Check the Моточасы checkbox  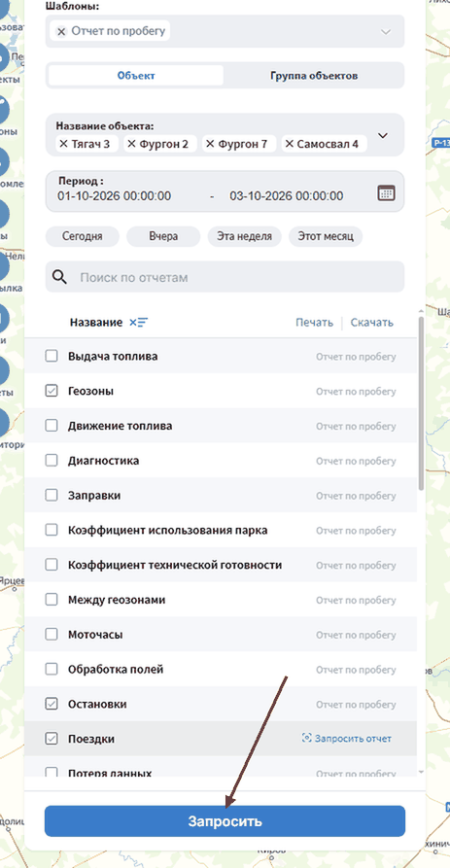52,635
